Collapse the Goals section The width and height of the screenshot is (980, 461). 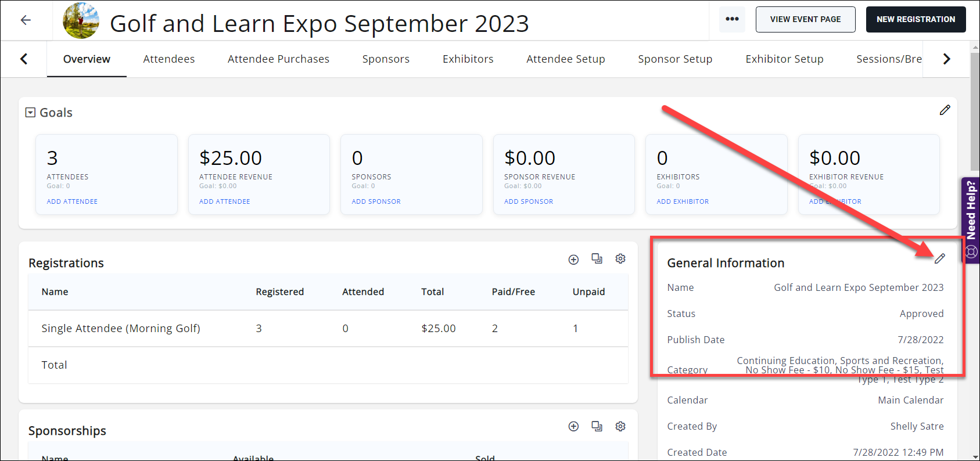tap(30, 113)
